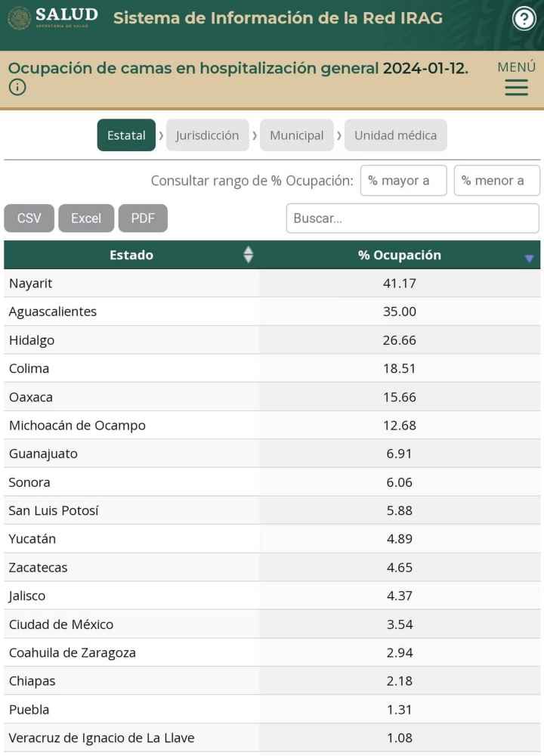This screenshot has height=756, width=544.
Task: Switch to the Jurisdicción tab
Action: tap(207, 135)
